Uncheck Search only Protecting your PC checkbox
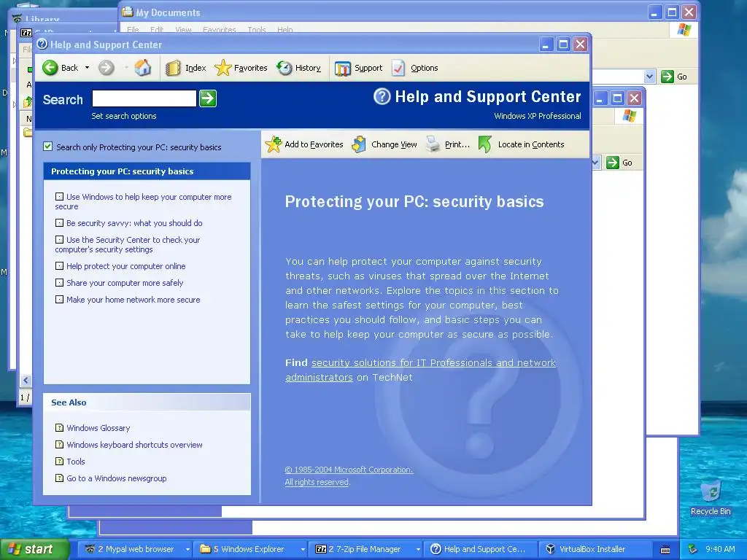Screen dimensions: 747x560 pos(47,147)
